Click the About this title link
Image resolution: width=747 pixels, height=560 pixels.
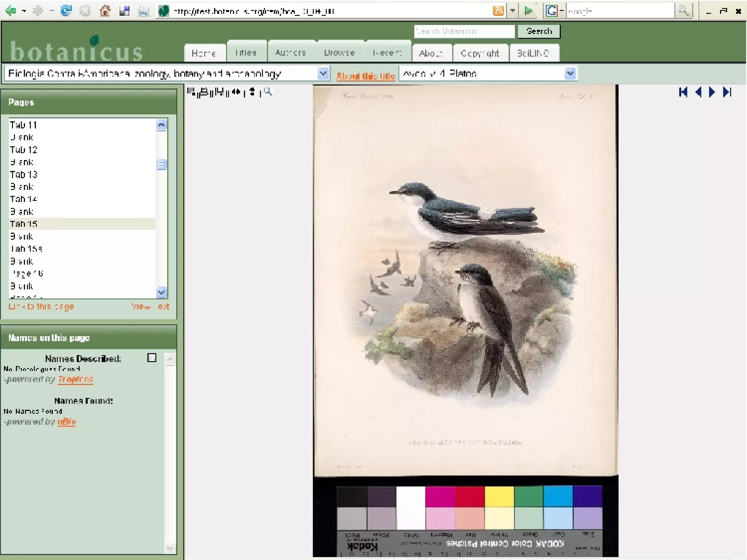[x=365, y=76]
